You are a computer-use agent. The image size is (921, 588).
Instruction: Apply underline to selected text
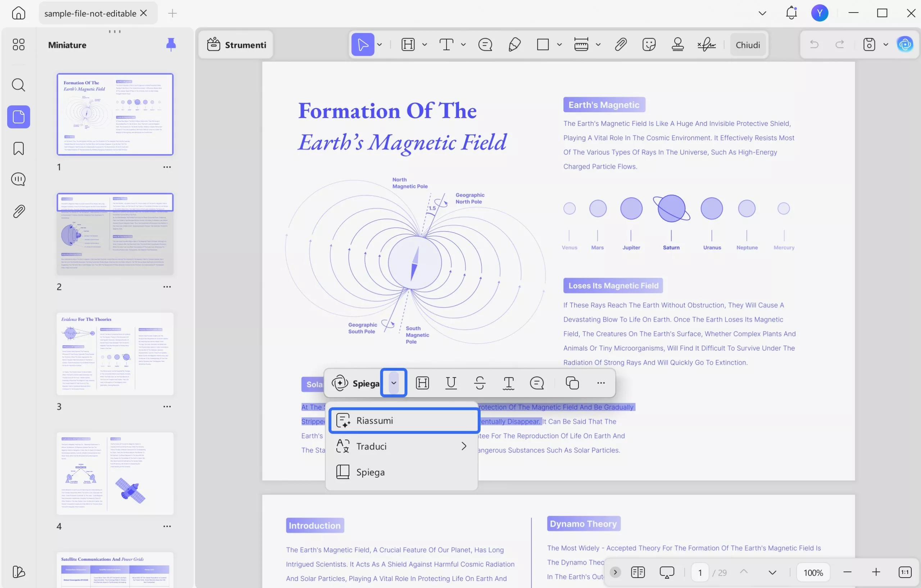(x=451, y=383)
